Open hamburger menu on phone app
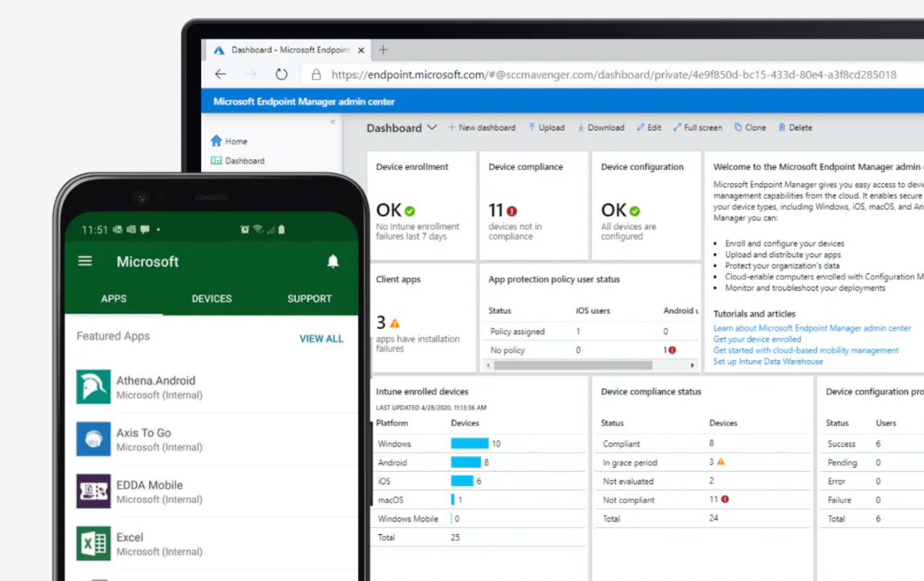 (85, 262)
